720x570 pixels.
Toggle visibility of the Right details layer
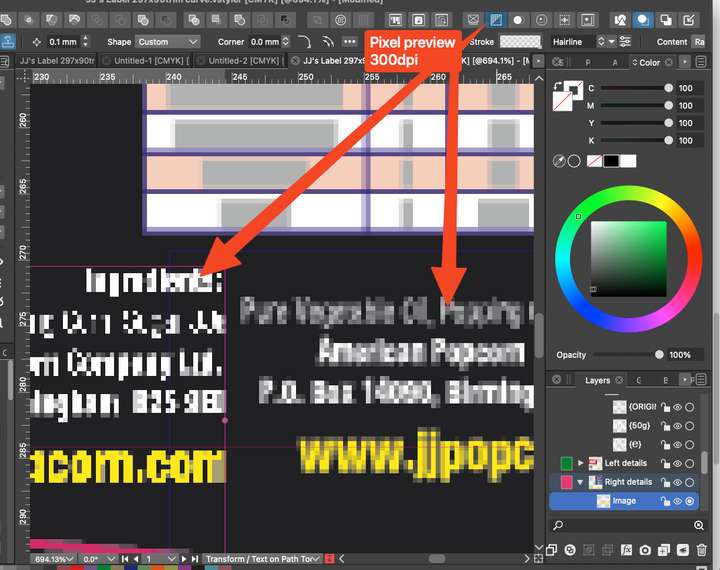tap(677, 482)
